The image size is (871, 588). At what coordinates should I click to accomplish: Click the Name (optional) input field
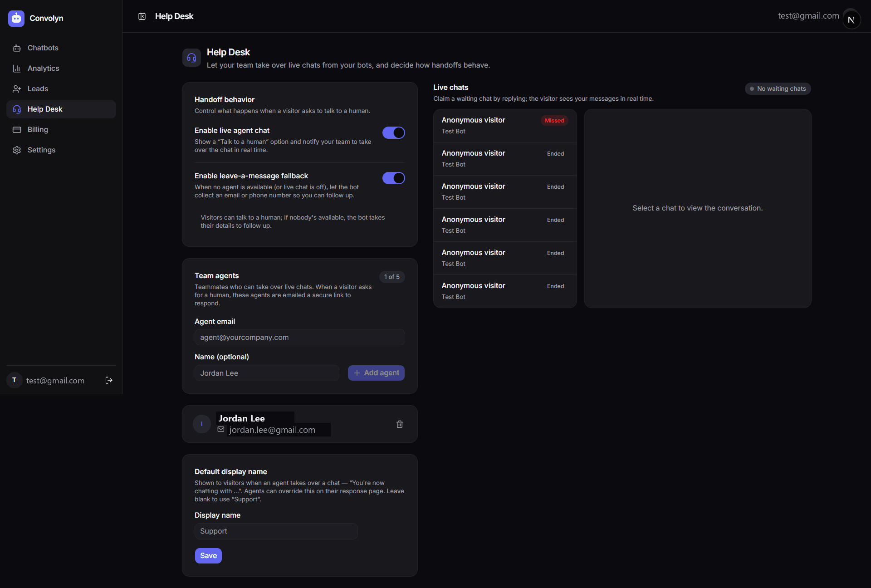(267, 373)
